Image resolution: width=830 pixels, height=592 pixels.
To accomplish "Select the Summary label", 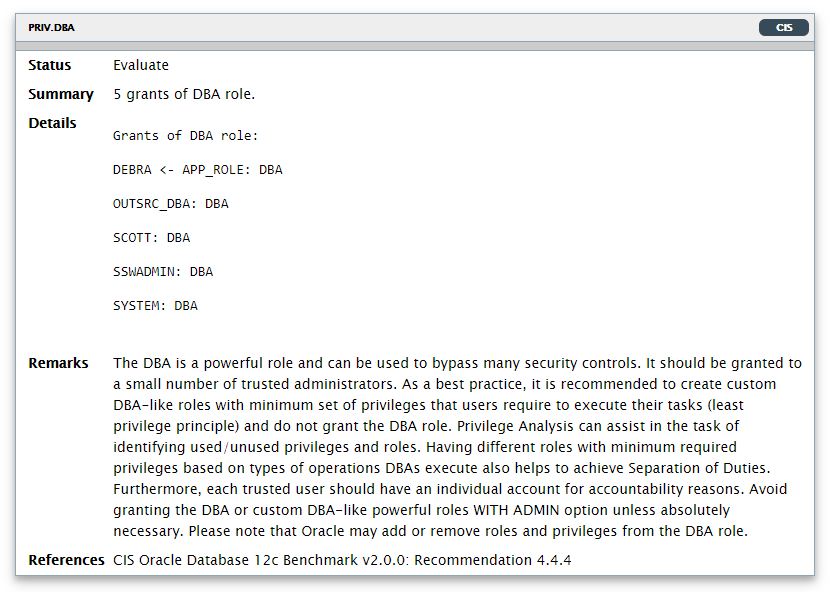I will point(61,94).
